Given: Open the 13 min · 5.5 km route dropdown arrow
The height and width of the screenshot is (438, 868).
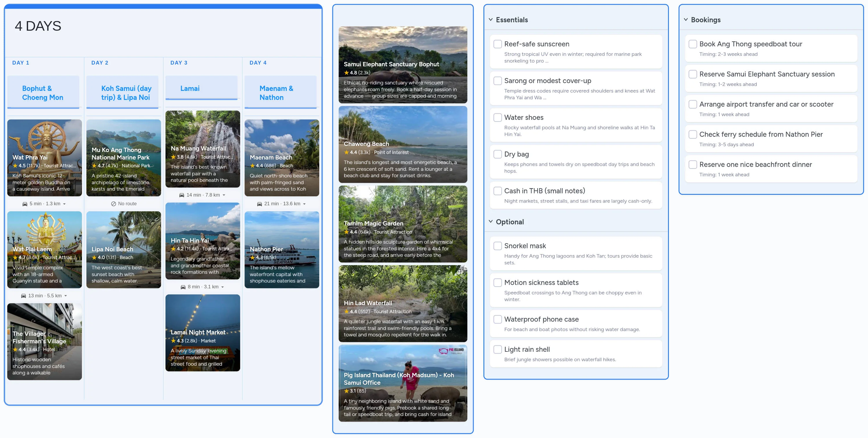Looking at the screenshot, I should tap(66, 296).
